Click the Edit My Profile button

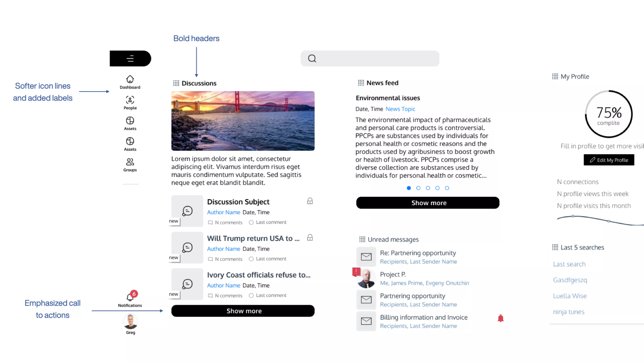coord(609,160)
